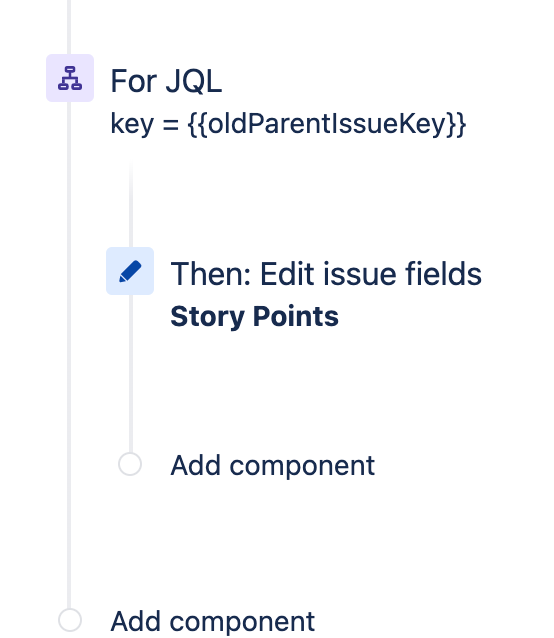Click the circle beside the bottom Add component

pos(70,621)
